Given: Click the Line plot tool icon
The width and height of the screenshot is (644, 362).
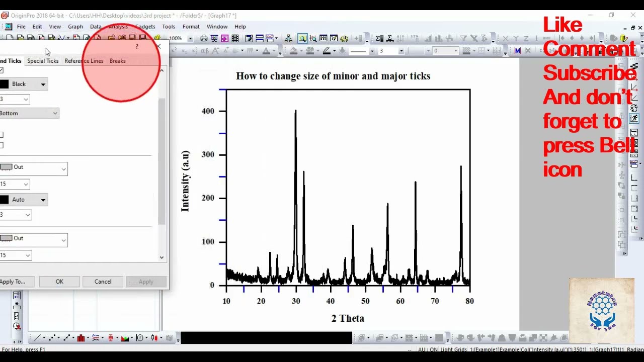Looking at the screenshot, I should coord(37,338).
